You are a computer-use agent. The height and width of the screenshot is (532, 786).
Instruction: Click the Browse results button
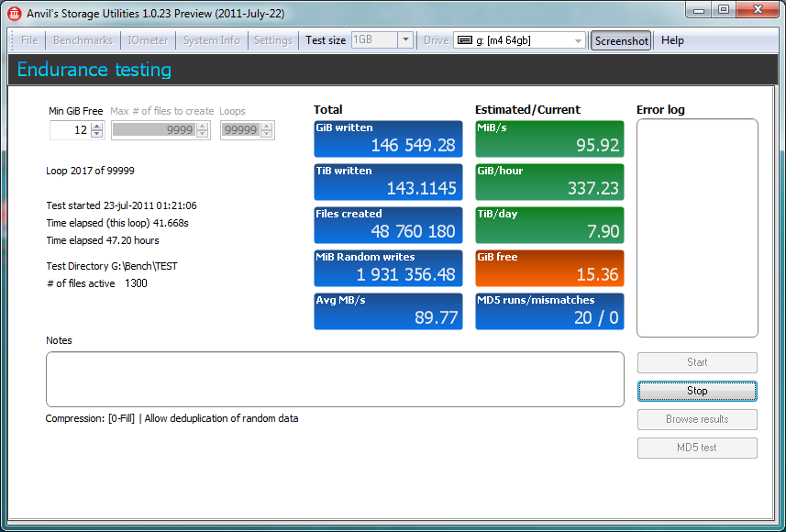(x=697, y=420)
